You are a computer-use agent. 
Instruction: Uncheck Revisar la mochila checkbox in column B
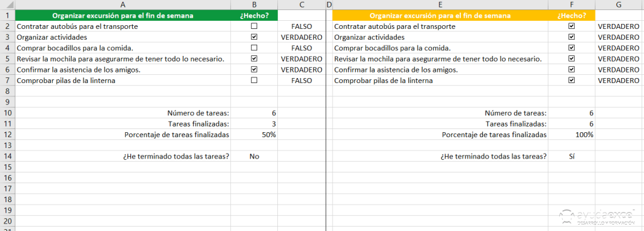tap(254, 59)
